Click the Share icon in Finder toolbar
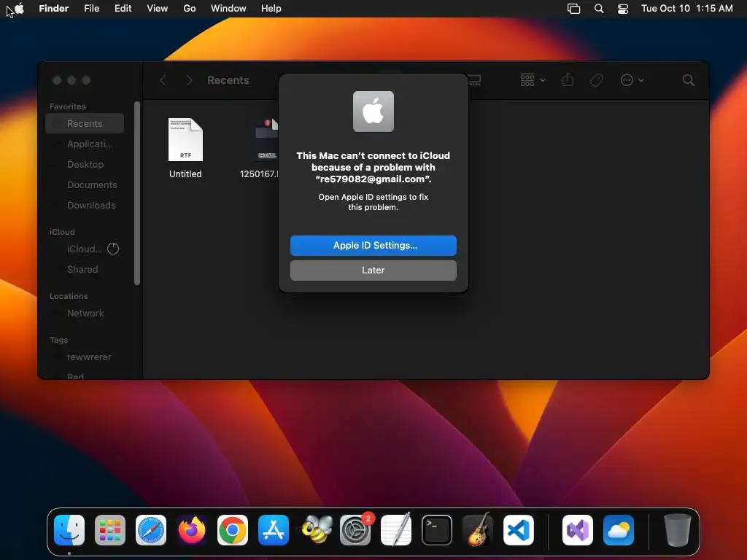747x560 pixels. coord(568,79)
